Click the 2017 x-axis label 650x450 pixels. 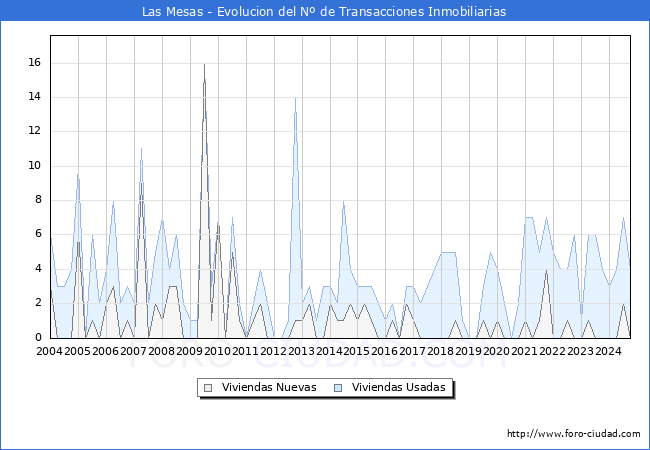tap(412, 351)
